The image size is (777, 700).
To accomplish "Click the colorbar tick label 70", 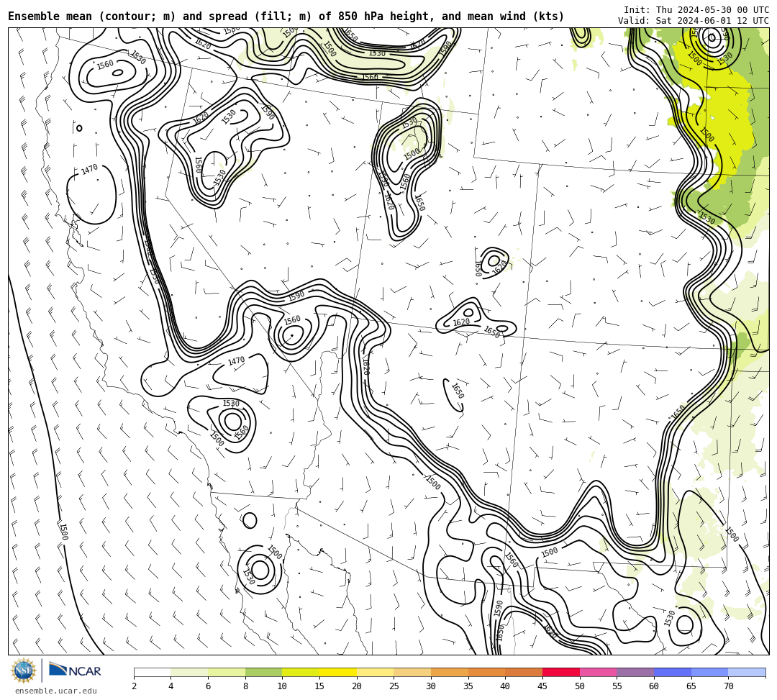I will coord(728,686).
